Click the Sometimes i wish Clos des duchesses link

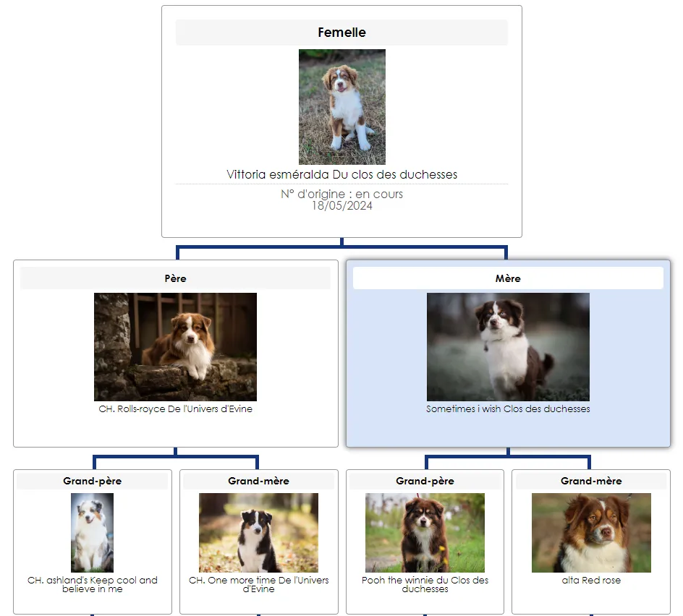point(508,408)
